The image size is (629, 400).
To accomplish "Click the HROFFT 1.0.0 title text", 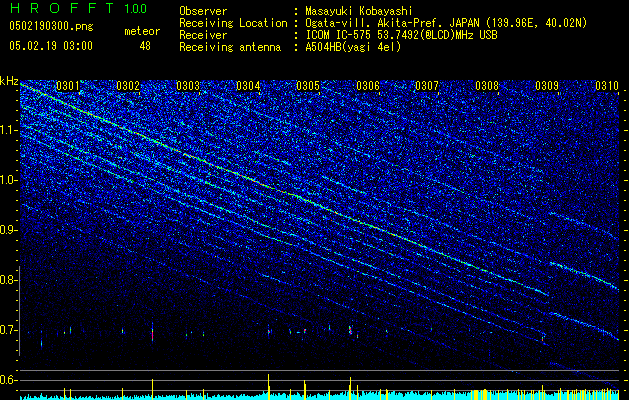I will click(x=79, y=8).
